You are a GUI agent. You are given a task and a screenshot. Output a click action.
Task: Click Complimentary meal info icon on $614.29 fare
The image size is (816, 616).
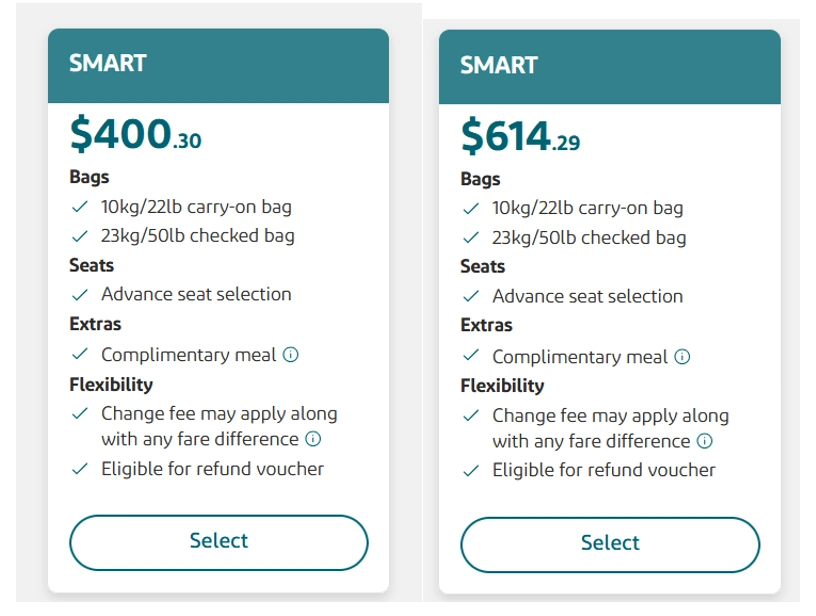click(x=682, y=357)
